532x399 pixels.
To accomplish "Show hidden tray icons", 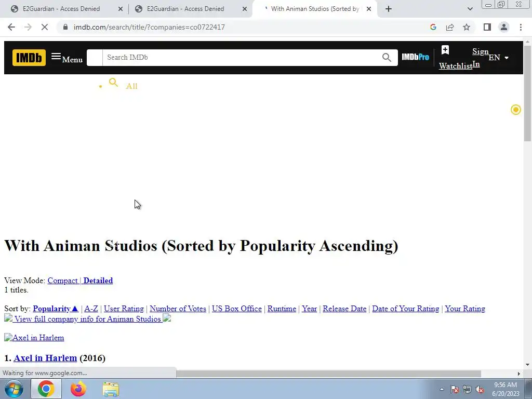I will point(442,390).
